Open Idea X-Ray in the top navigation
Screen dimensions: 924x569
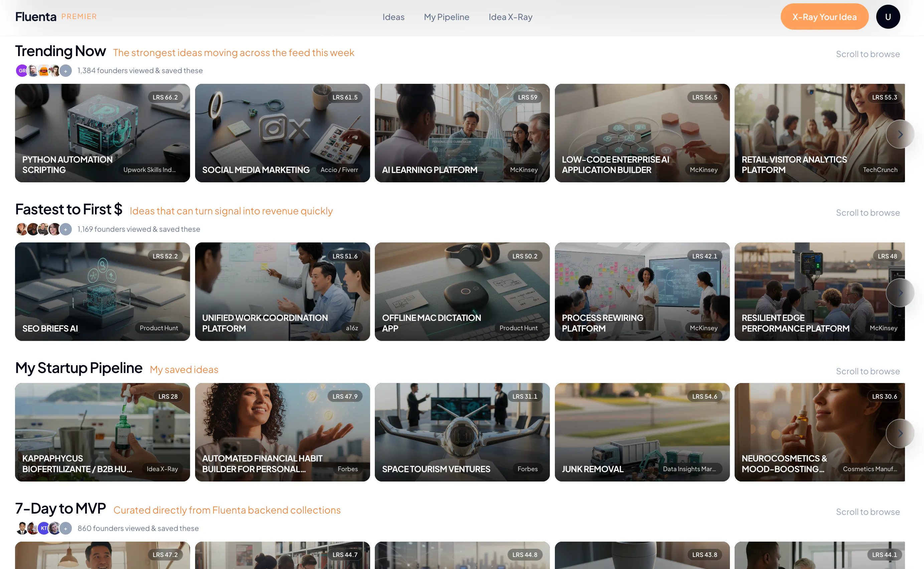click(x=510, y=17)
